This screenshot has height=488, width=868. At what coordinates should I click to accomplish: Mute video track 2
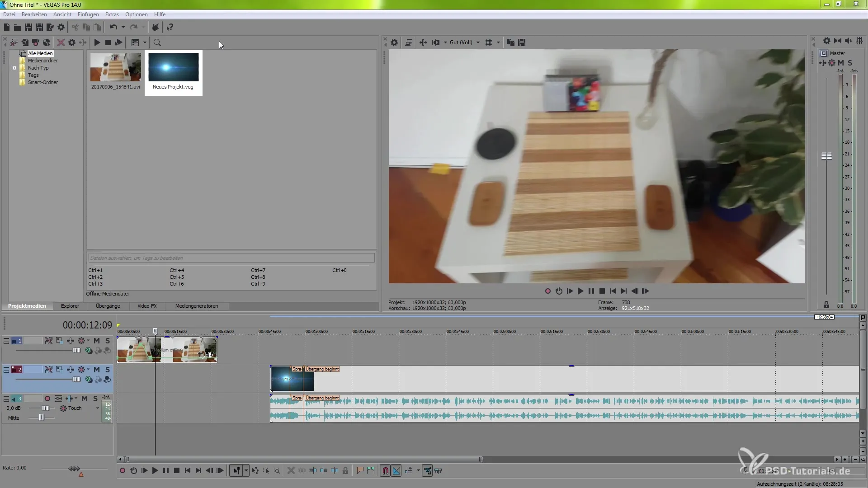pyautogui.click(x=97, y=370)
